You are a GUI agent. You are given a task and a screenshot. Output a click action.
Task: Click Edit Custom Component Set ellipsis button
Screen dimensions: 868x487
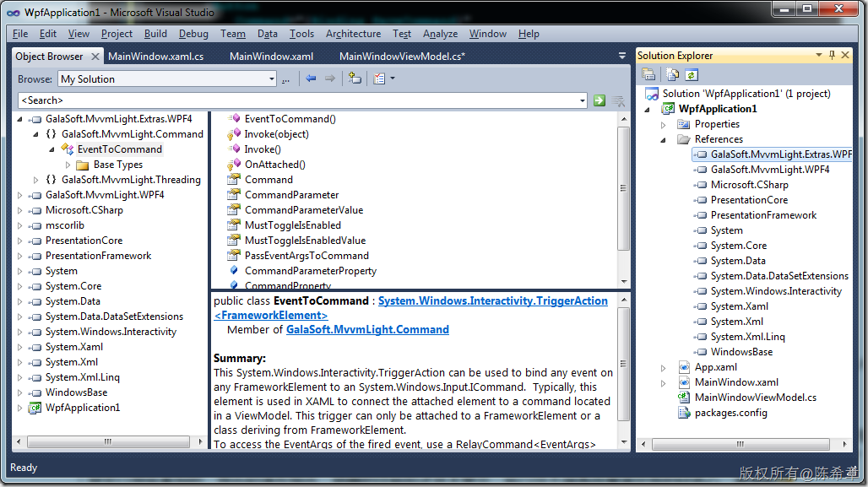pos(285,79)
